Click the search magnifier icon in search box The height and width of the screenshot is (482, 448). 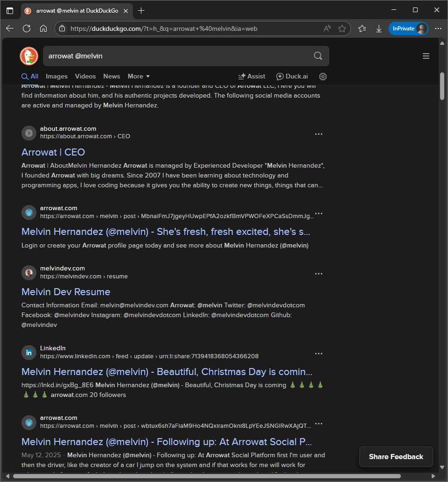click(318, 56)
